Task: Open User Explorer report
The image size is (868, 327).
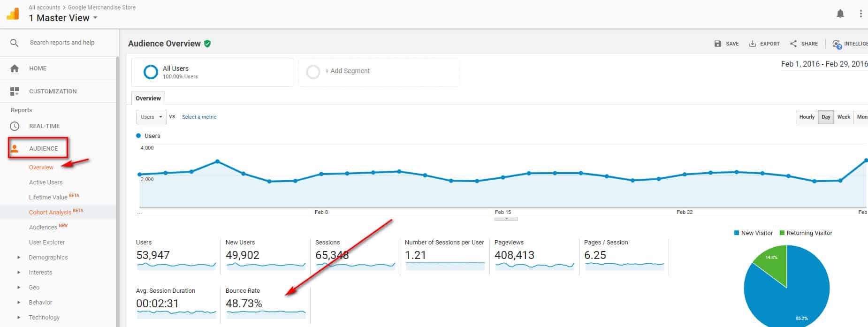Action: (47, 243)
